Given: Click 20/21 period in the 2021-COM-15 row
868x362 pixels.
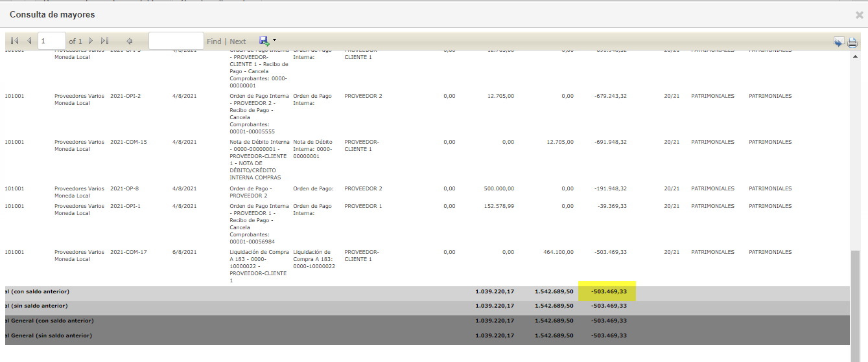Looking at the screenshot, I should [672, 142].
